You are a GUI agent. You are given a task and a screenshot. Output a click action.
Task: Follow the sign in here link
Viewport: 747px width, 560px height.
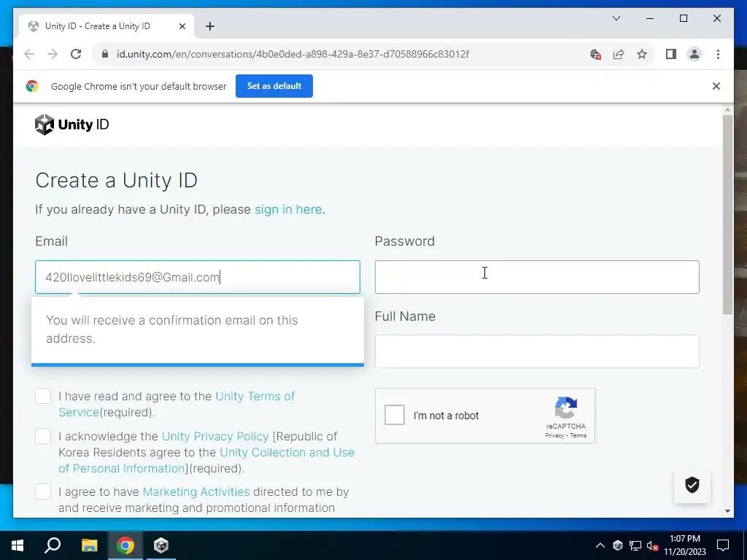coord(288,209)
